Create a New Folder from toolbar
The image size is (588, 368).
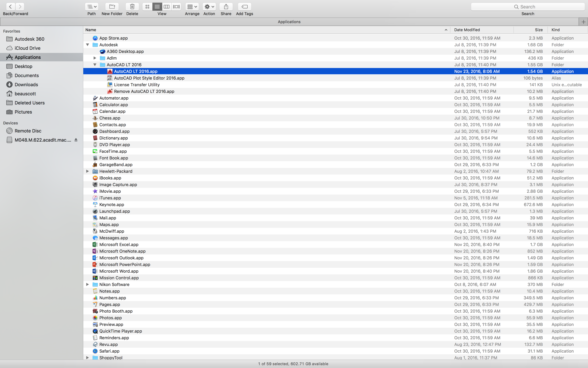(112, 7)
